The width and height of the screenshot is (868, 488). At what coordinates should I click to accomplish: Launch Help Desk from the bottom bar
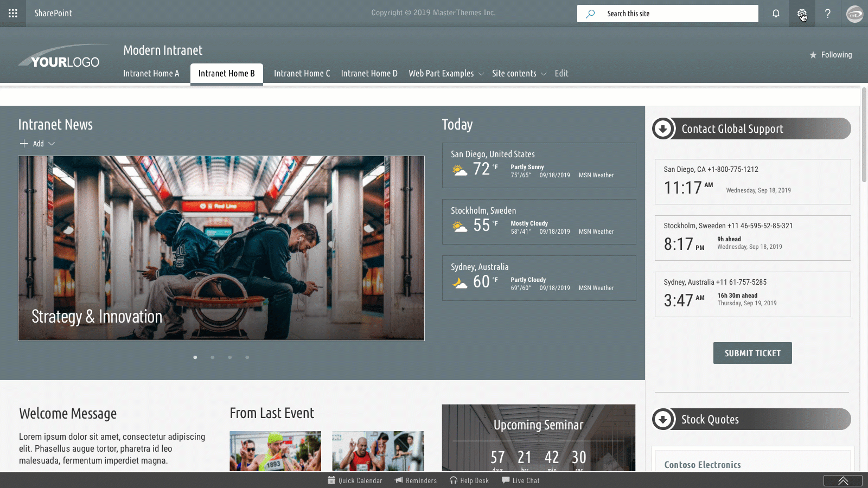(469, 480)
